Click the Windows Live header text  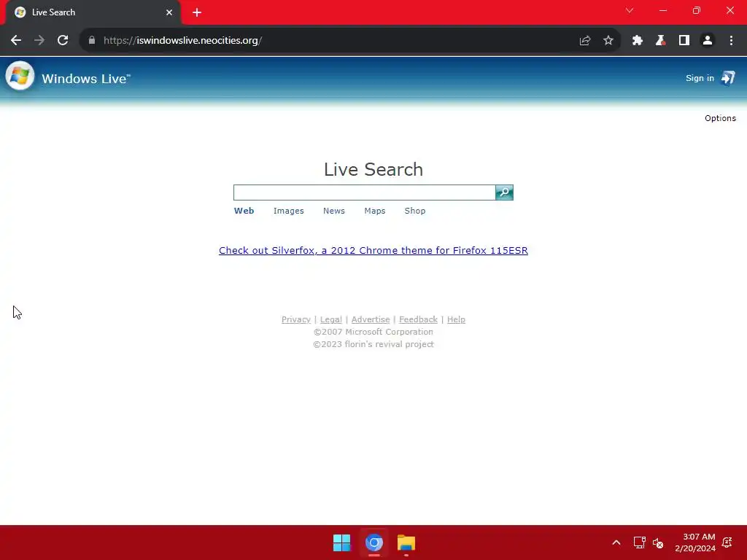pos(86,79)
